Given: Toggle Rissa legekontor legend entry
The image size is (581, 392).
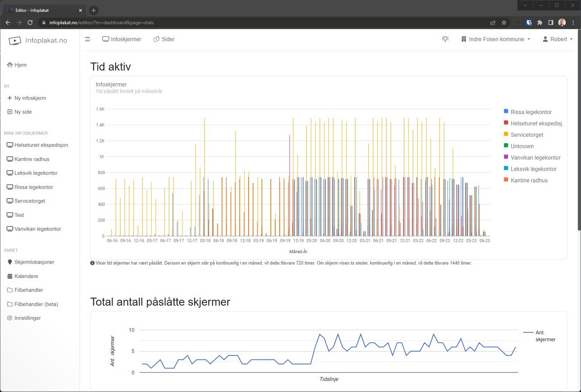Looking at the screenshot, I should [x=531, y=112].
